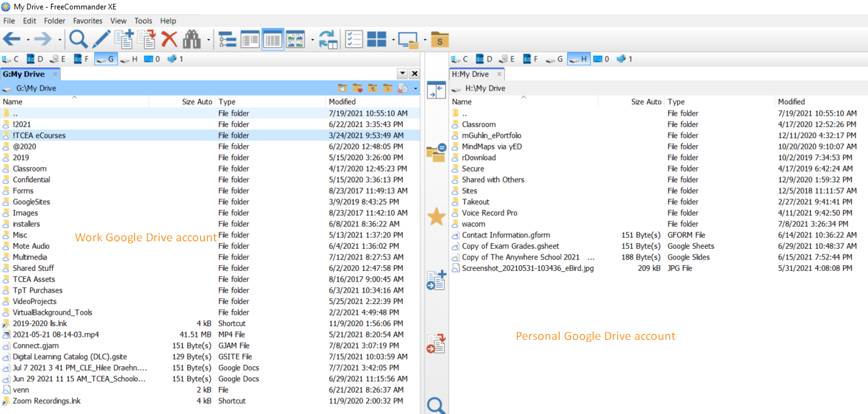Select drive G in right panel drive bar
Screen dimensions: 868x414
tap(554, 59)
